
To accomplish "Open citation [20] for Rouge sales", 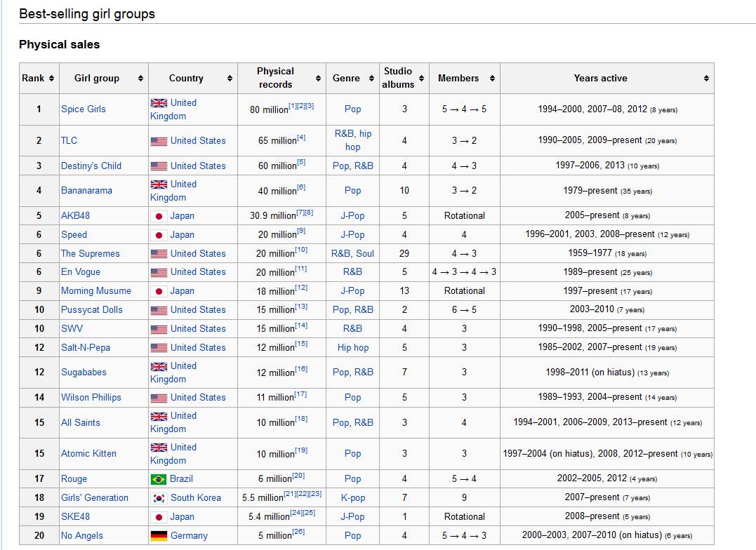I will click(x=298, y=476).
